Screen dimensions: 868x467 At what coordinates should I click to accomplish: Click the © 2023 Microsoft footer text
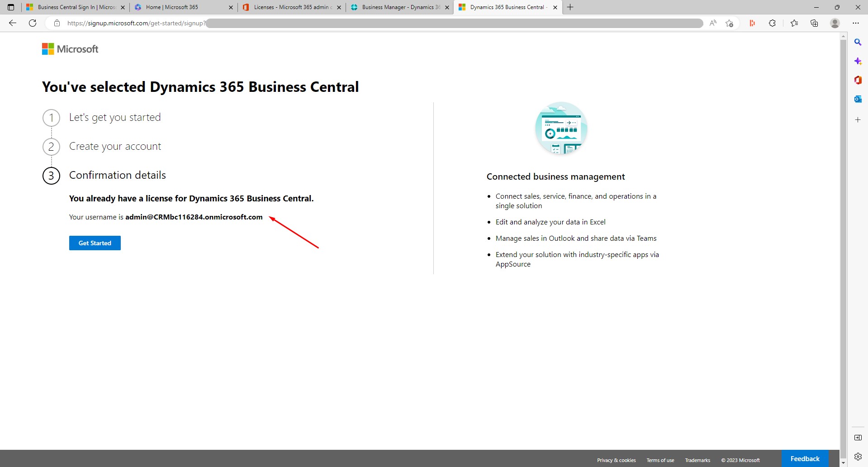point(740,460)
